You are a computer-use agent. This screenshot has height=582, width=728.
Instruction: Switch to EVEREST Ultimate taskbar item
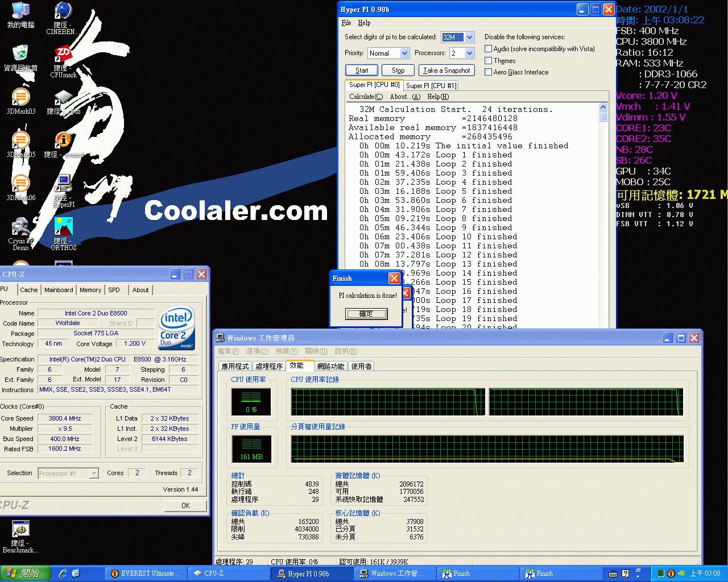coord(145,573)
